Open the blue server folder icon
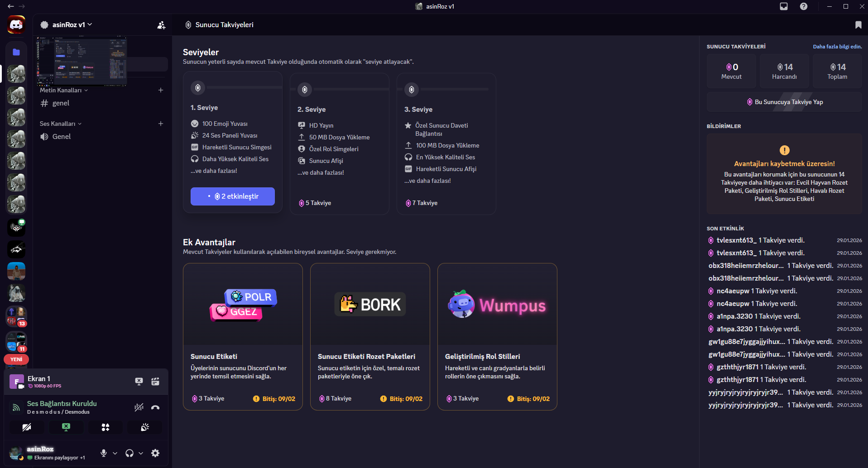This screenshot has width=868, height=468. [16, 52]
